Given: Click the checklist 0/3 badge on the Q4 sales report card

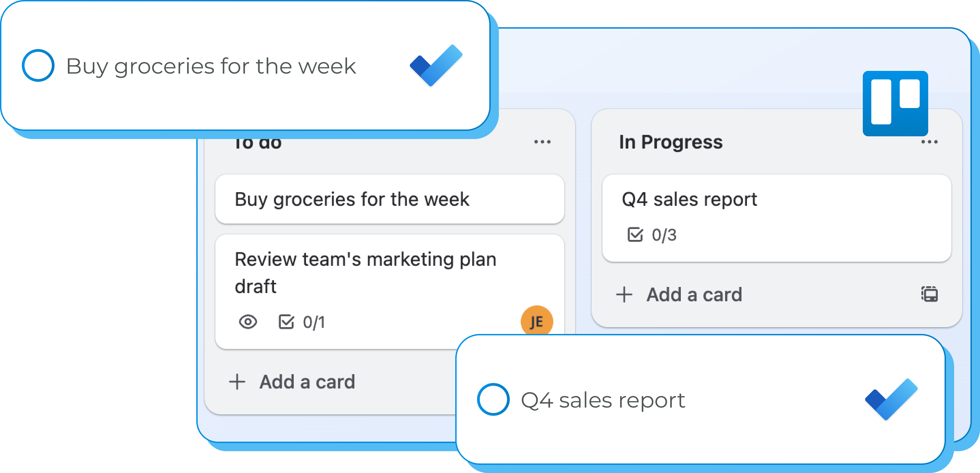Looking at the screenshot, I should click(652, 235).
